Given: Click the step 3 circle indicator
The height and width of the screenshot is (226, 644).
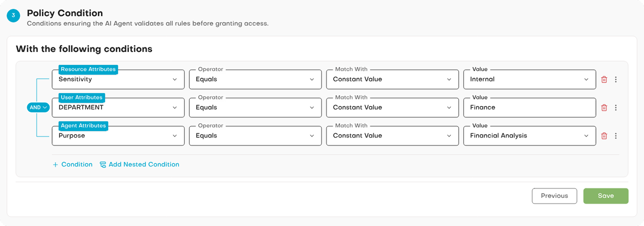Looking at the screenshot, I should click(14, 16).
